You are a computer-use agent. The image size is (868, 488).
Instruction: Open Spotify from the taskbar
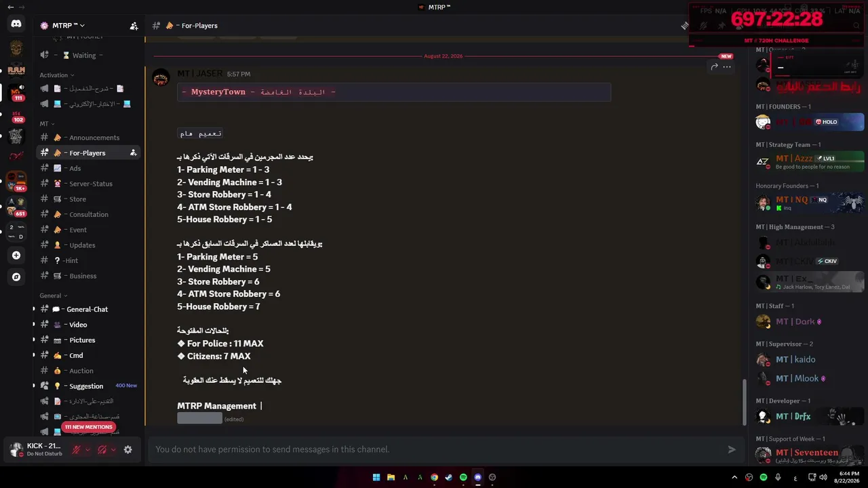(x=463, y=477)
